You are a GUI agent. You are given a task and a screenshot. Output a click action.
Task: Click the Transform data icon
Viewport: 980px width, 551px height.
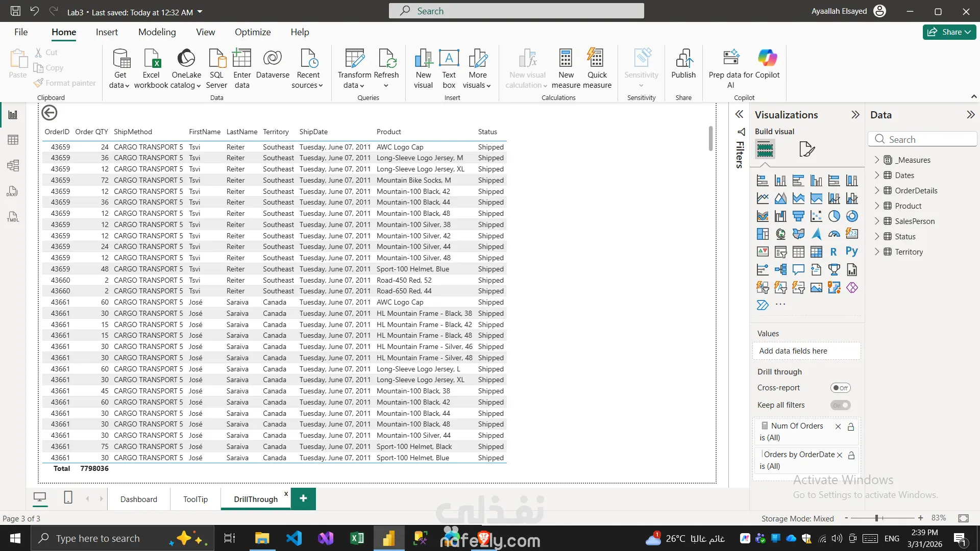click(354, 59)
